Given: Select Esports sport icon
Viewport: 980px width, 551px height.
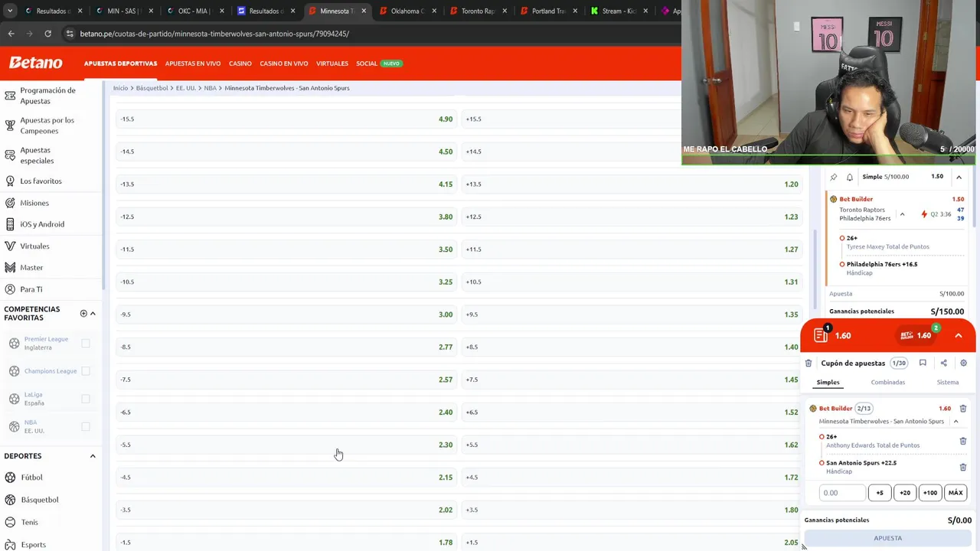Looking at the screenshot, I should tap(10, 544).
